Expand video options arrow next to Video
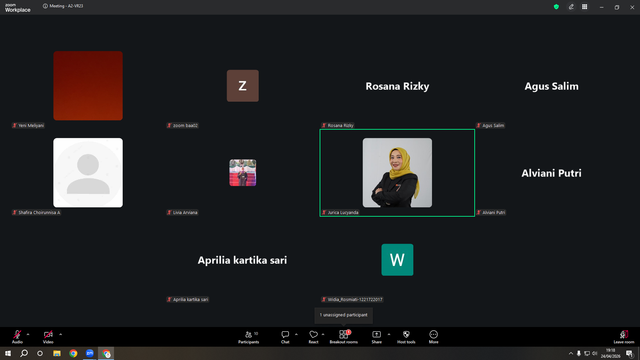The height and width of the screenshot is (360, 640). point(60,334)
